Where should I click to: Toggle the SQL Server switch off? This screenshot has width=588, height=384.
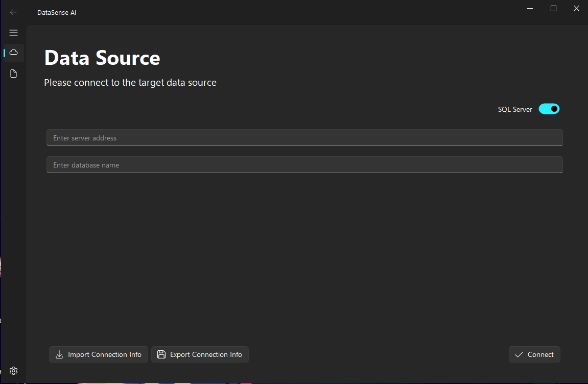click(549, 109)
